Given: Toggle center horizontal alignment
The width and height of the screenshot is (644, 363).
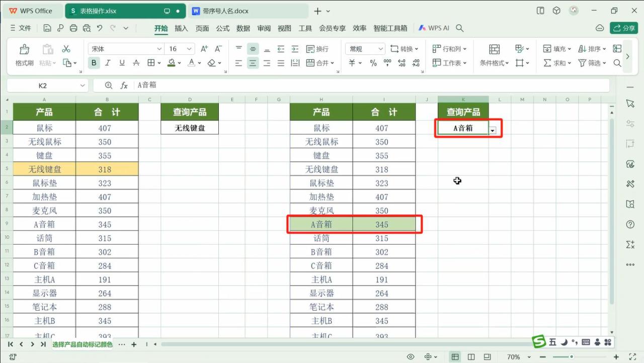Looking at the screenshot, I should click(253, 63).
